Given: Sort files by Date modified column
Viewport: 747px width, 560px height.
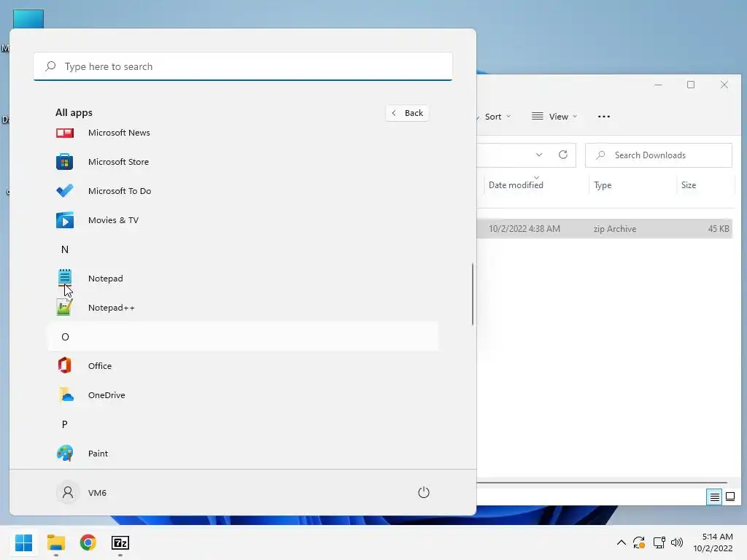Looking at the screenshot, I should click(516, 185).
